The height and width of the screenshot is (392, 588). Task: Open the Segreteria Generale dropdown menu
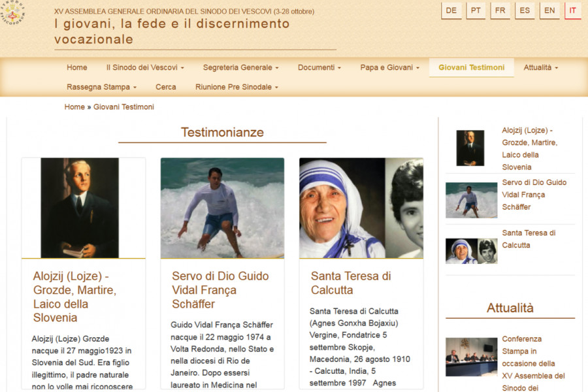click(x=240, y=67)
